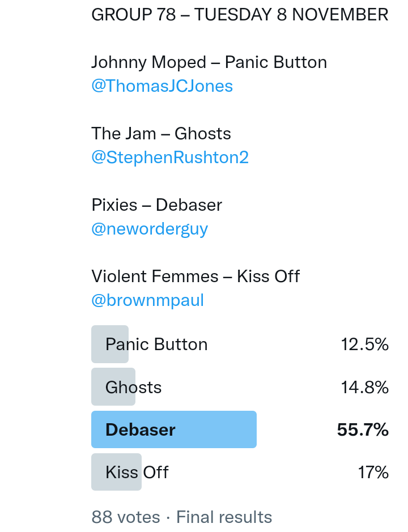The image size is (408, 532).
Task: Select the winning Debaser poll bar
Action: pyautogui.click(x=174, y=429)
